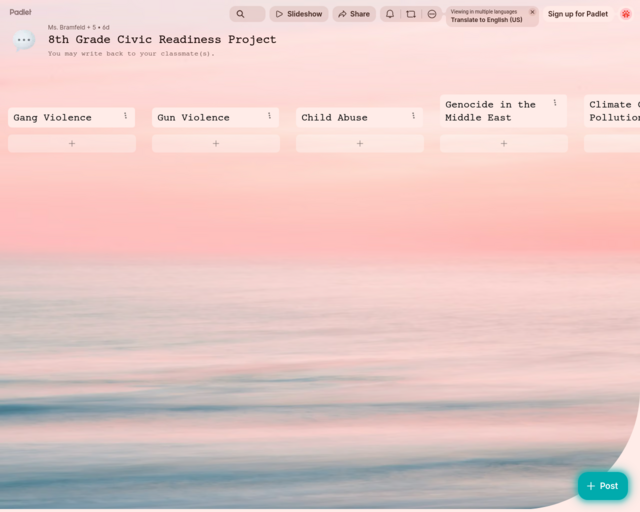Click the teal Post button
This screenshot has height=512, width=640.
[603, 486]
